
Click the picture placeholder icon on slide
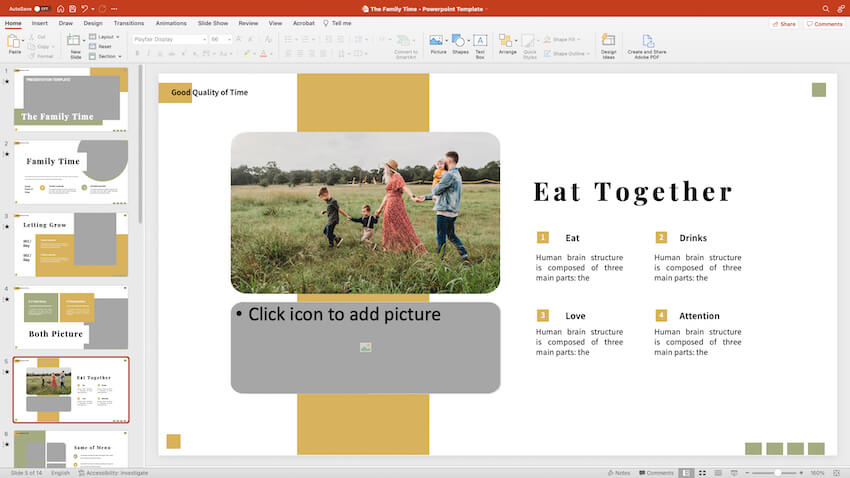(x=366, y=347)
